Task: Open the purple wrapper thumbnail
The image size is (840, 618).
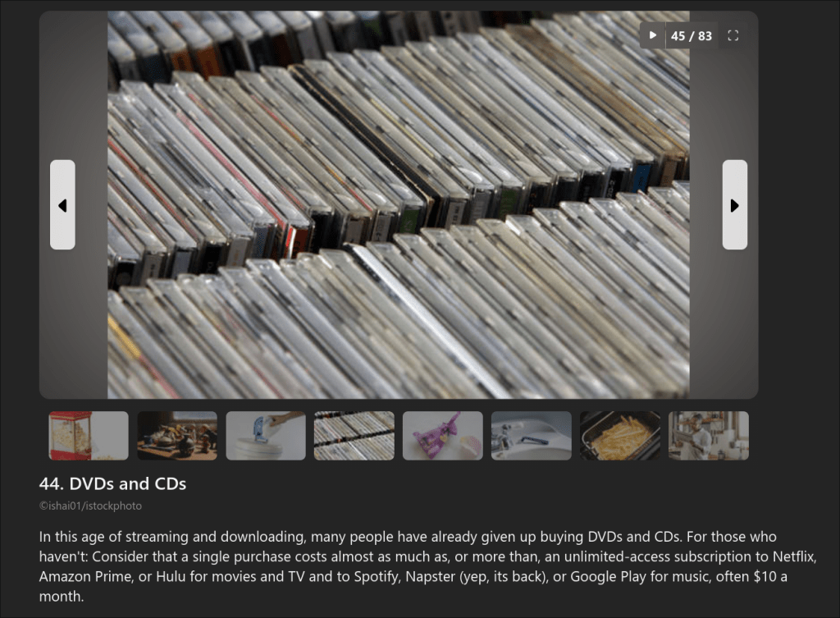Action: pyautogui.click(x=442, y=436)
